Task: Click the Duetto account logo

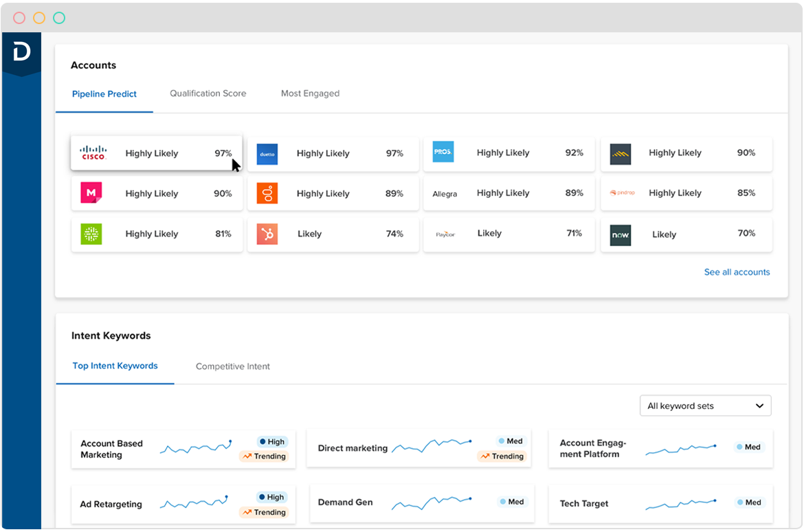Action: click(267, 154)
